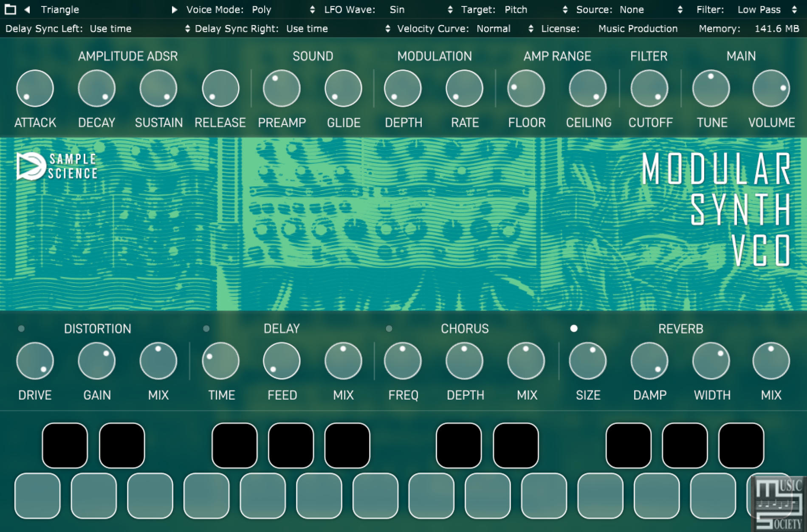Click the Chorus Mix knob
Screen dimensions: 807x532
(526, 361)
